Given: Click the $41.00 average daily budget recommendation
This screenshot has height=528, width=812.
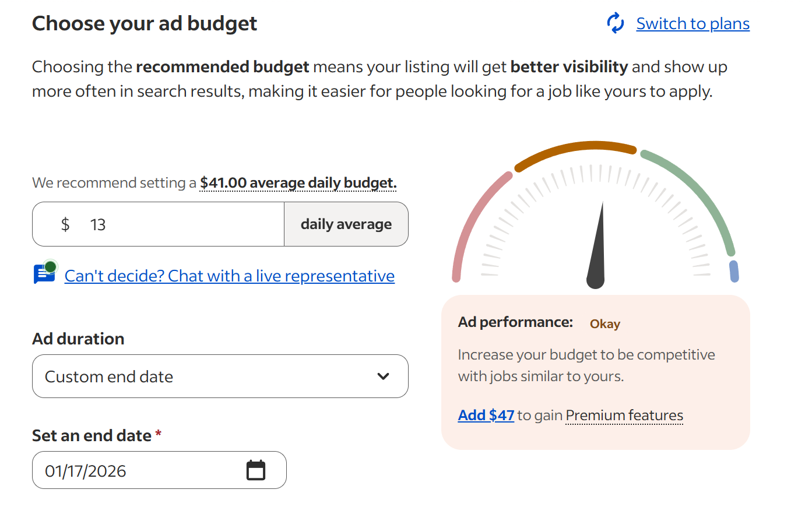Looking at the screenshot, I should [298, 183].
